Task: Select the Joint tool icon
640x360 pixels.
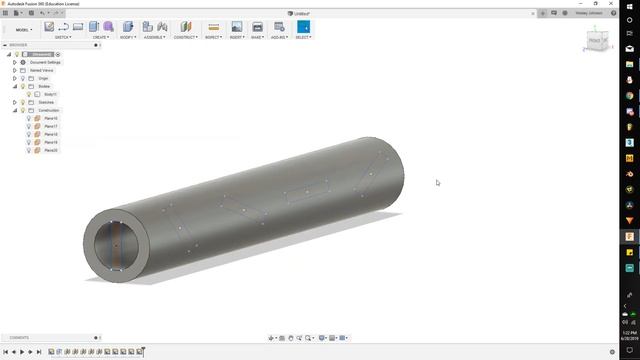Action: (162, 27)
